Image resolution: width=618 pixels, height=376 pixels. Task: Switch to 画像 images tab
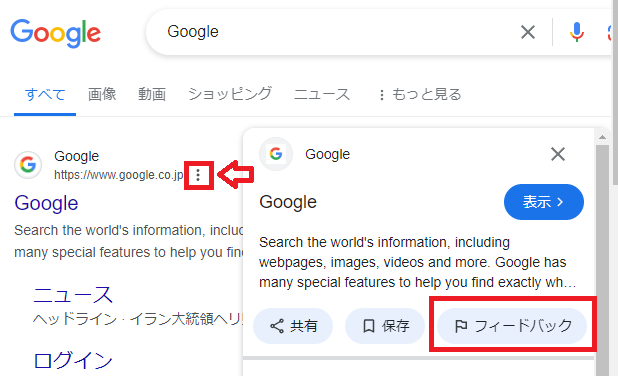(102, 95)
